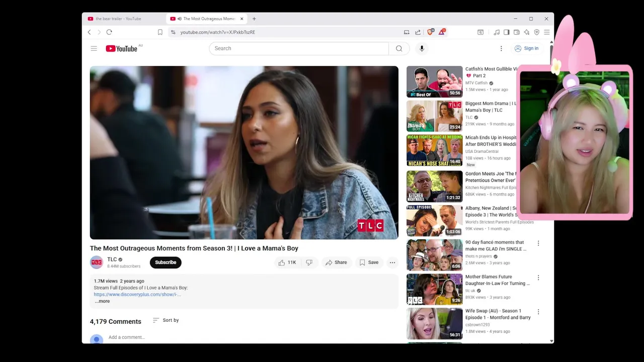This screenshot has width=644, height=362.
Task: Toggle the browser sidebar panel icon
Action: pyautogui.click(x=507, y=32)
